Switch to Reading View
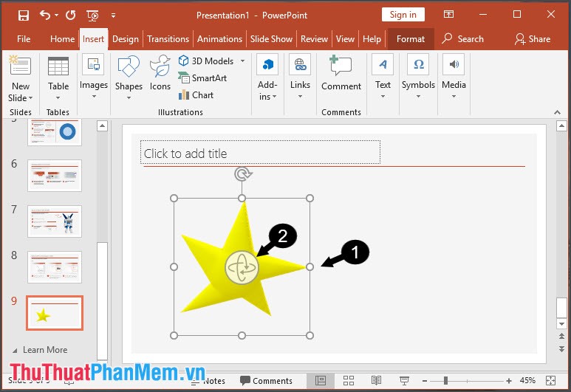The height and width of the screenshot is (392, 571). click(x=376, y=381)
